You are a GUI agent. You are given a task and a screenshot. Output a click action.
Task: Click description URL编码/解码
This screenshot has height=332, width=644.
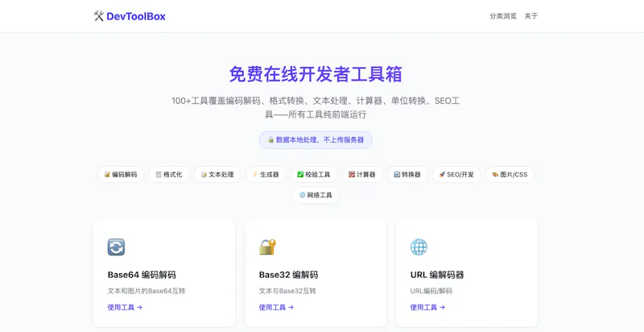[x=431, y=291]
